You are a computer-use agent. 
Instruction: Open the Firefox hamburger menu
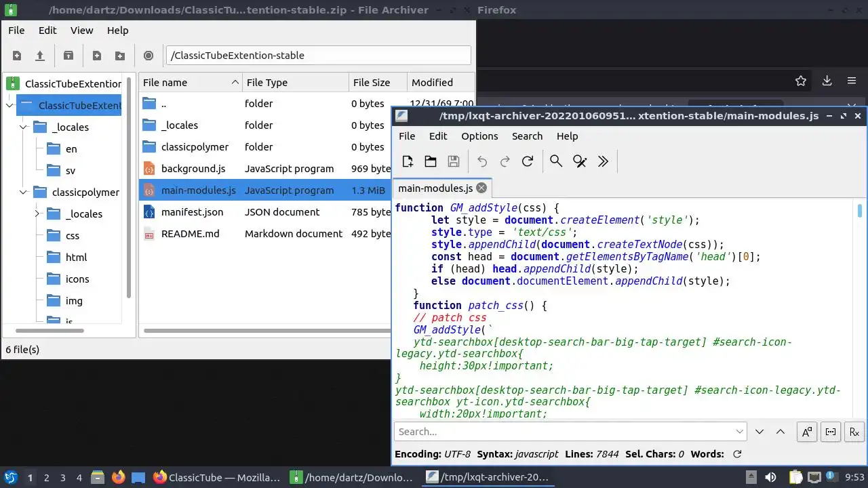852,81
